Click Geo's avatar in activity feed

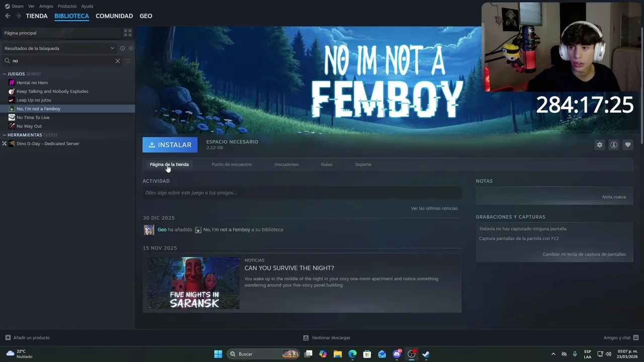tap(149, 230)
